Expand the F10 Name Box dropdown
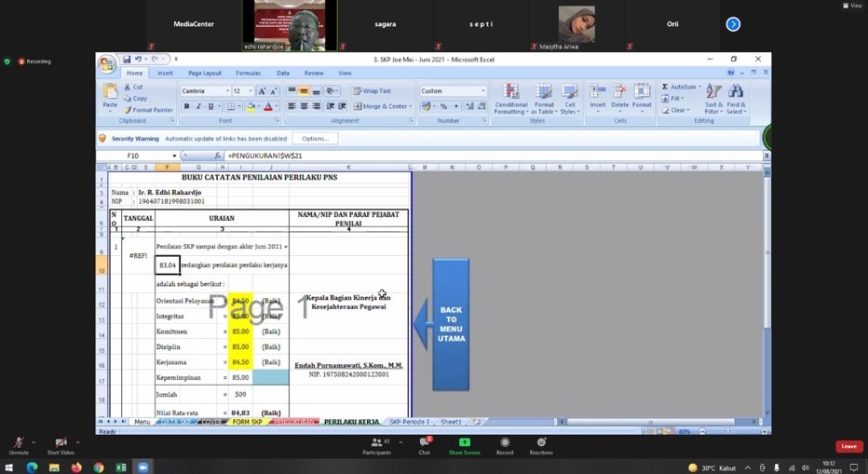The height and width of the screenshot is (474, 868). click(x=174, y=156)
